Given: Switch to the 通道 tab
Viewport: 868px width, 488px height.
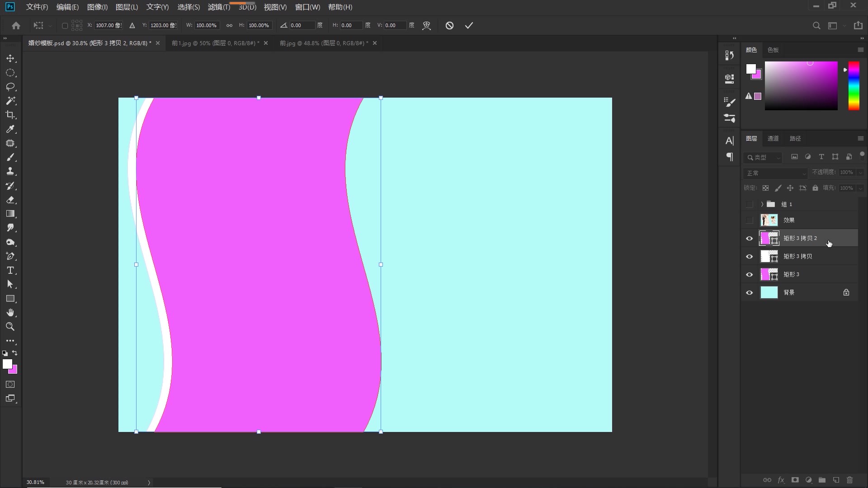Looking at the screenshot, I should (x=773, y=139).
